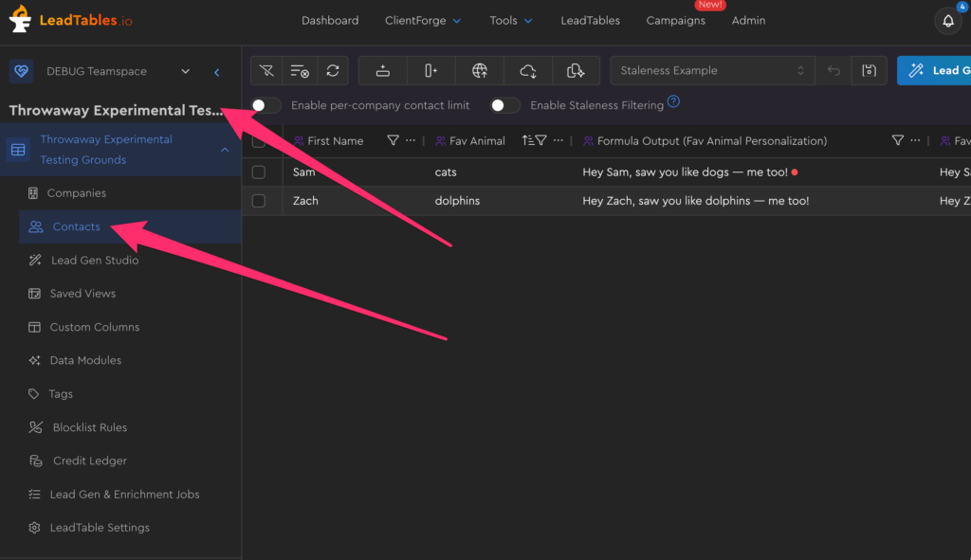Click the clear filters icon in toolbar

(x=266, y=71)
